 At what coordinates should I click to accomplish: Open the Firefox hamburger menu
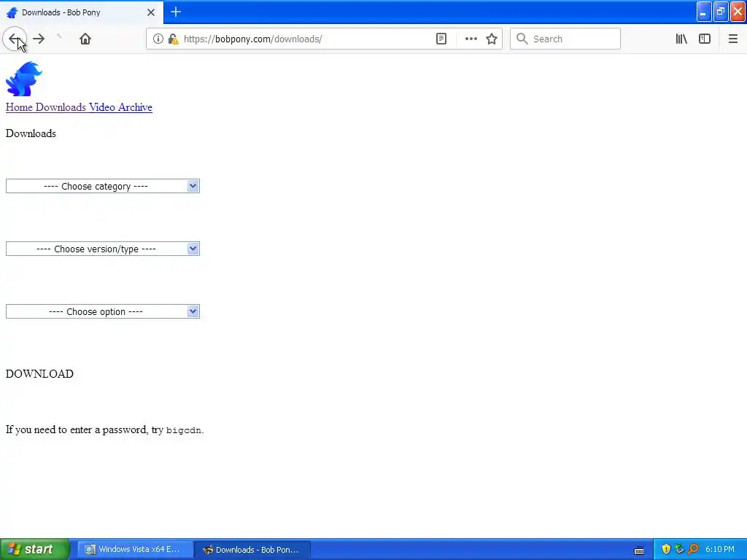[x=732, y=39]
